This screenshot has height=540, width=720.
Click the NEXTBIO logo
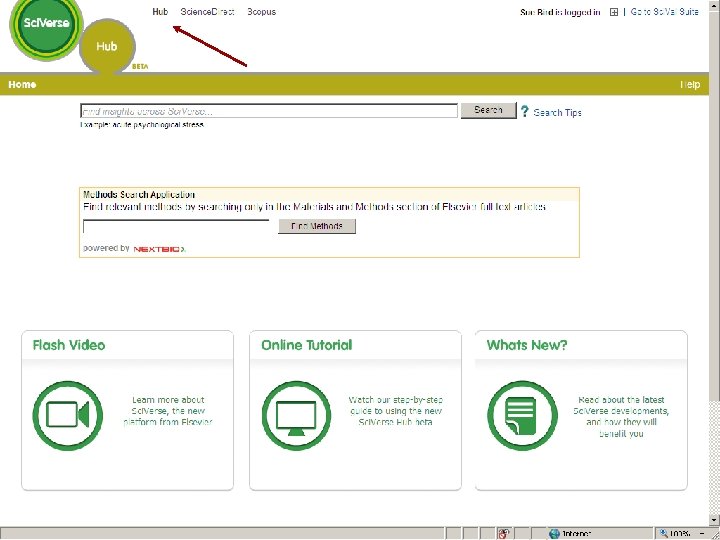coord(159,249)
